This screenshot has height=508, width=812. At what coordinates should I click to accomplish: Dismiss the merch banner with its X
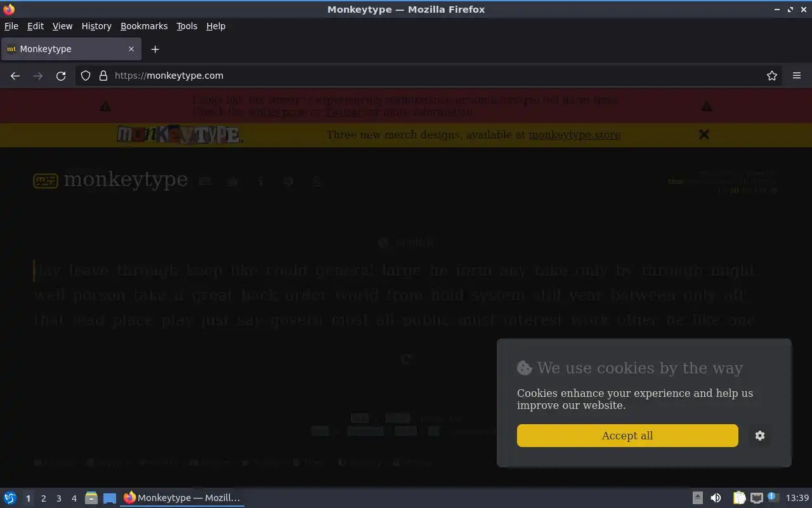coord(704,135)
